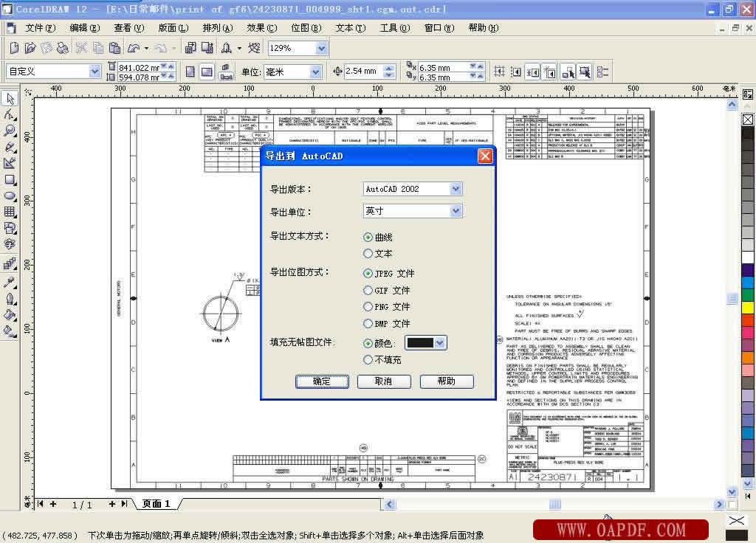Choose the GIF 文件 radio option
This screenshot has height=543, width=756.
(x=368, y=290)
